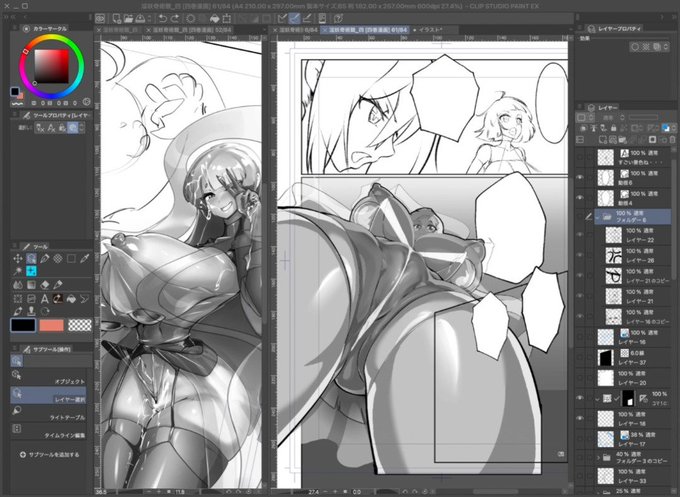
Task: Select the salmon sub color swatch
Action: coord(52,325)
